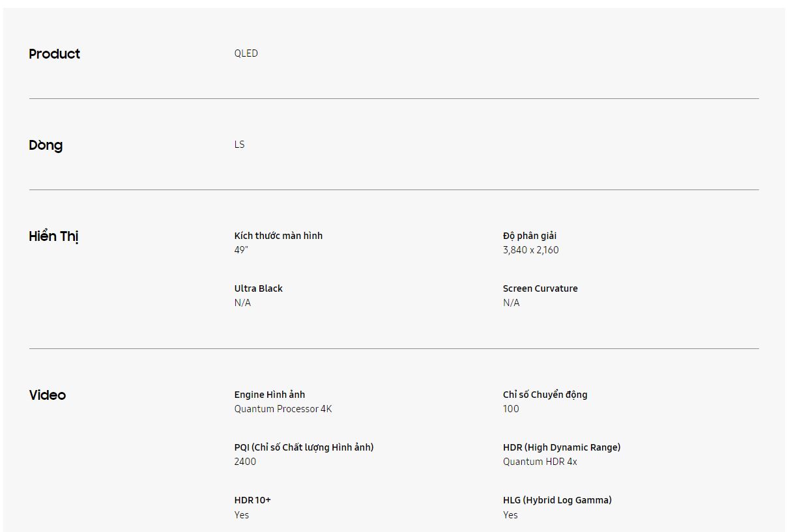The width and height of the screenshot is (791, 532).
Task: Select the 3,840 x 2,160 resolution value
Action: coord(530,250)
